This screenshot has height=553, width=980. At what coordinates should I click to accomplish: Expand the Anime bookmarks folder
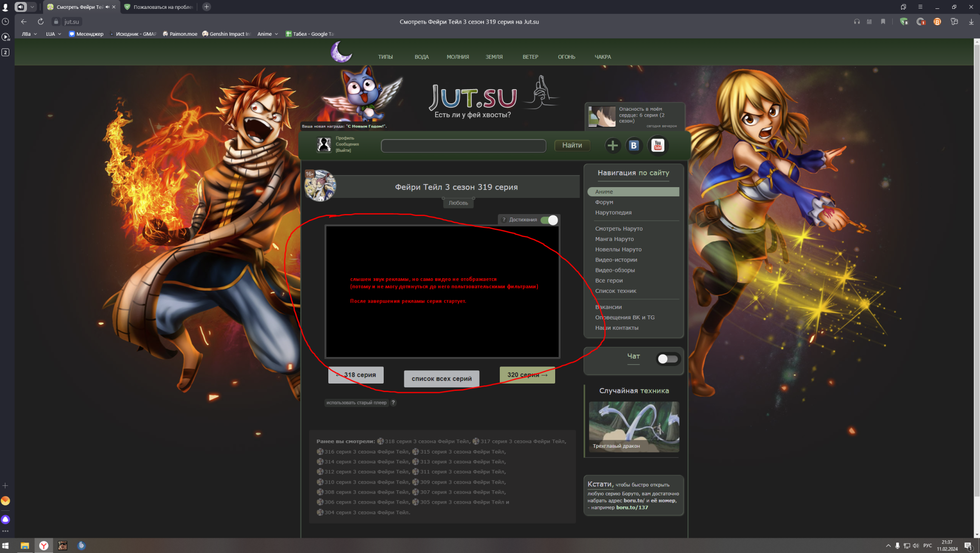[x=268, y=34]
